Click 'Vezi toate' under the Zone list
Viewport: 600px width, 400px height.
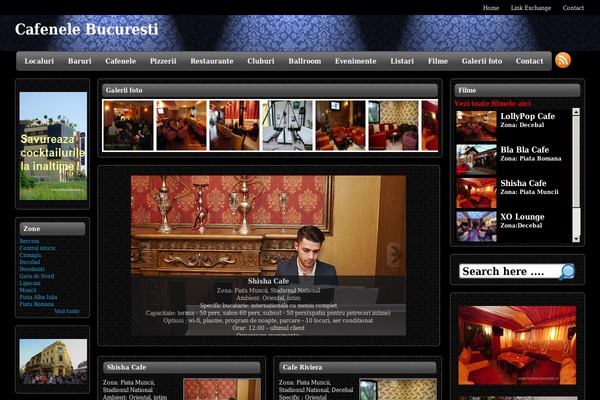67,311
